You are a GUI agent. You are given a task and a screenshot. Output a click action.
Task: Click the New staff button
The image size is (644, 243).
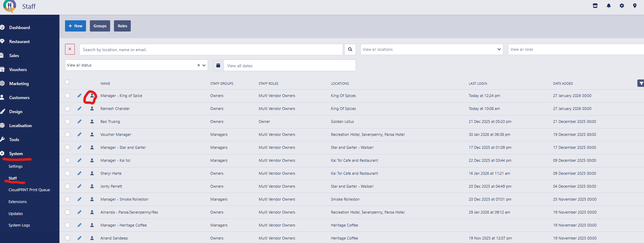tap(76, 26)
